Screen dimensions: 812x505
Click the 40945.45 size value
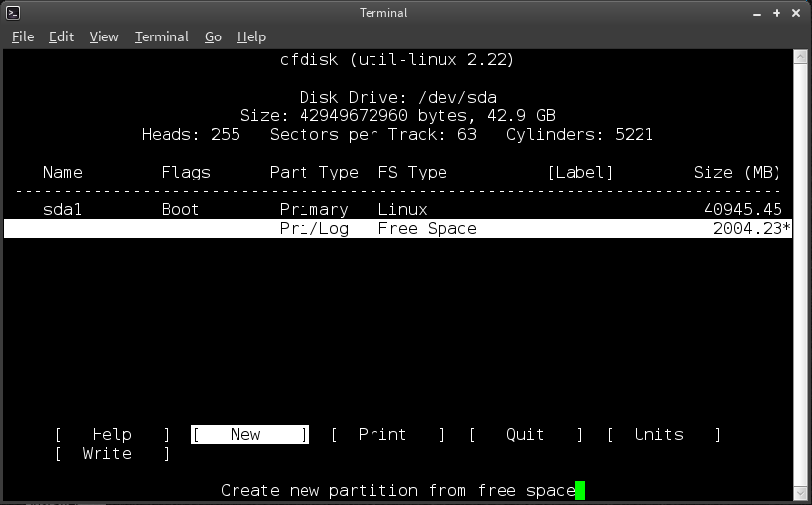click(x=743, y=209)
